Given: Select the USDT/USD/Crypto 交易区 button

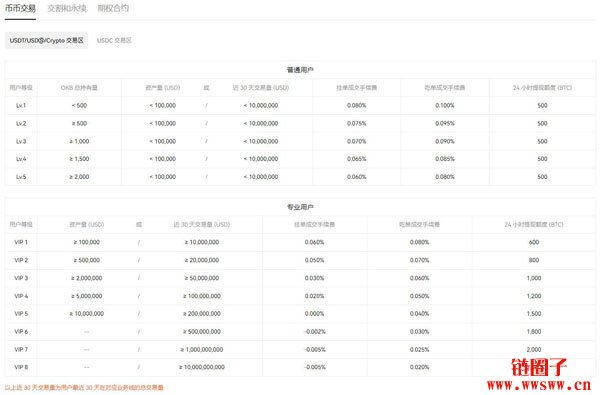Looking at the screenshot, I should coord(46,40).
